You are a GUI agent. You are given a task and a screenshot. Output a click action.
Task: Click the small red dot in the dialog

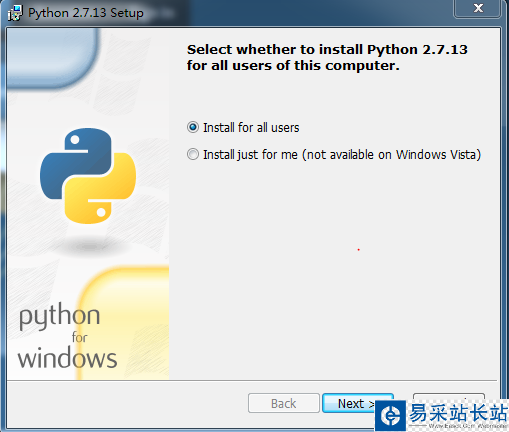(x=358, y=250)
